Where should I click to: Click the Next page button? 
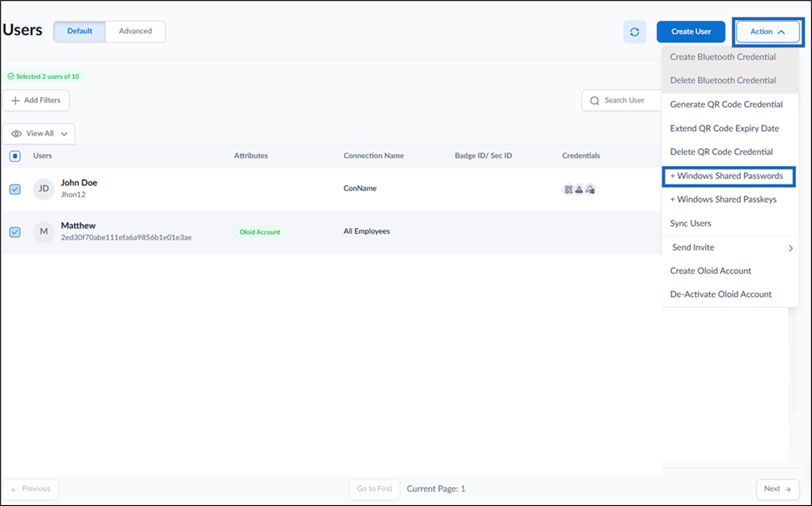(778, 489)
